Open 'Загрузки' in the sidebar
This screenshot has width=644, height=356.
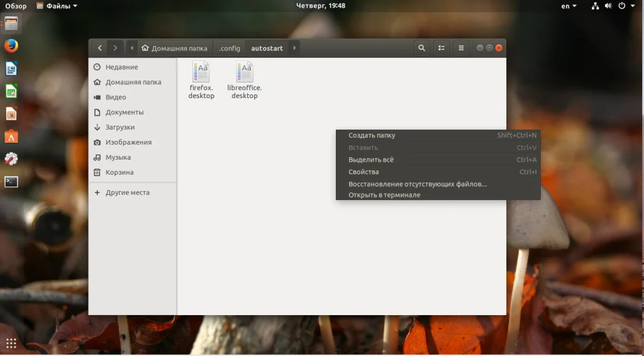119,127
